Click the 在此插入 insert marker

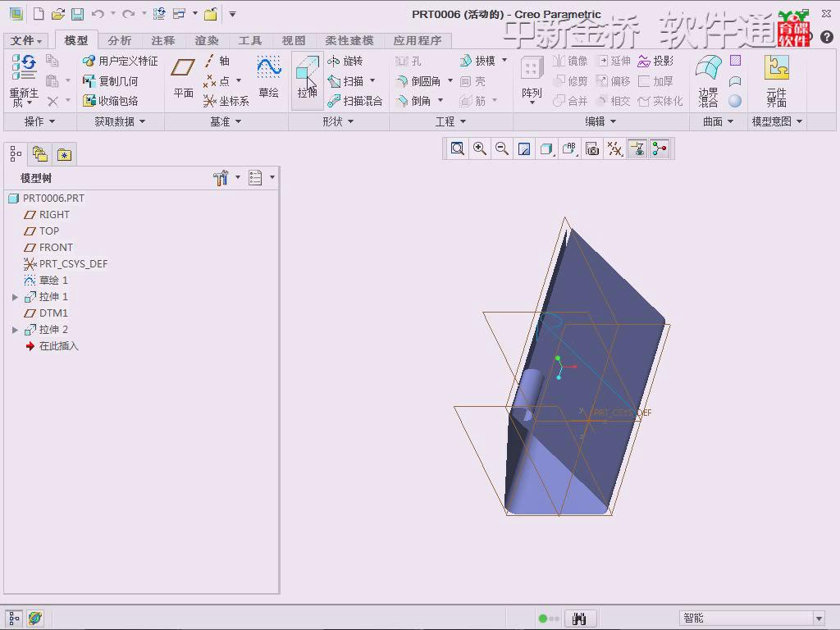[52, 346]
